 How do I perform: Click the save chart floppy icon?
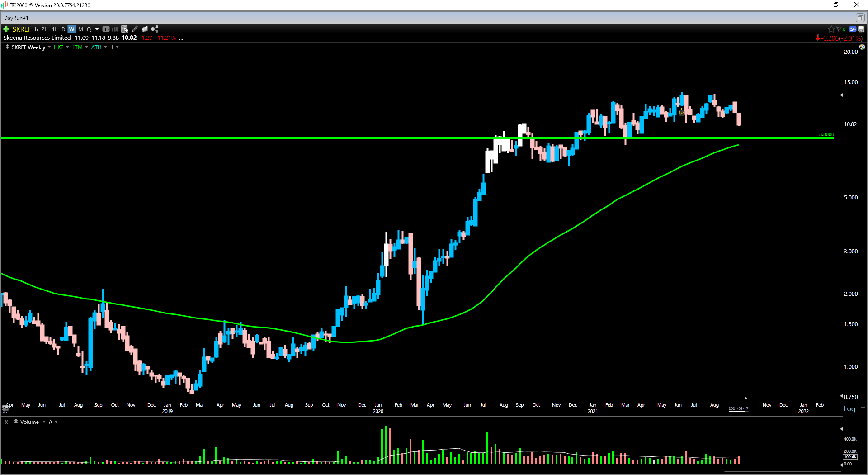coord(861,29)
